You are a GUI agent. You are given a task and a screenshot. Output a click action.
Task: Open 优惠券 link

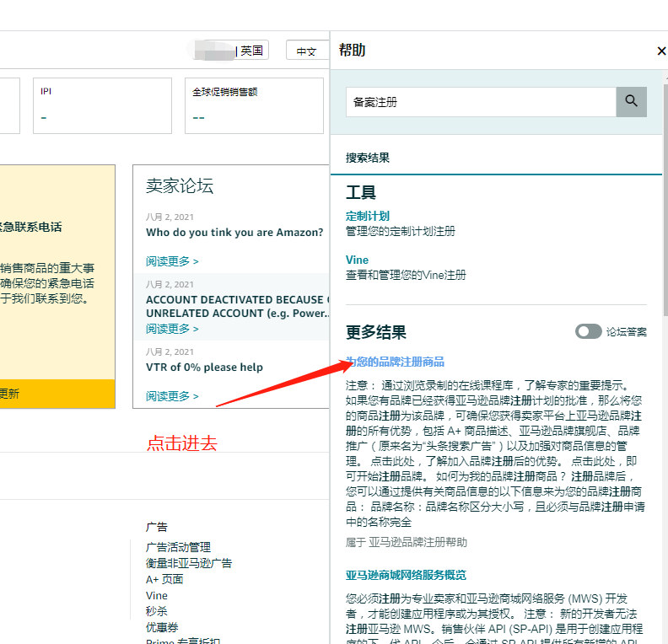pos(162,627)
